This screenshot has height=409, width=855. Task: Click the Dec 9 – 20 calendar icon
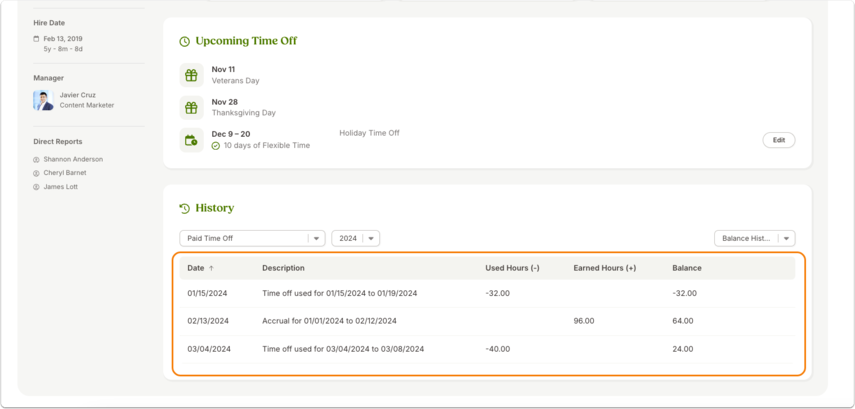click(x=191, y=140)
